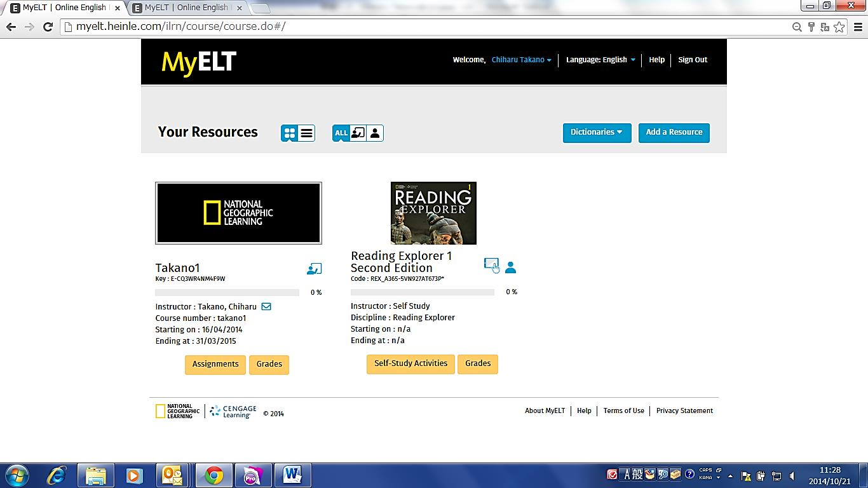Open the Dictionaries dropdown
Screen dimensions: 868x488
click(x=597, y=132)
